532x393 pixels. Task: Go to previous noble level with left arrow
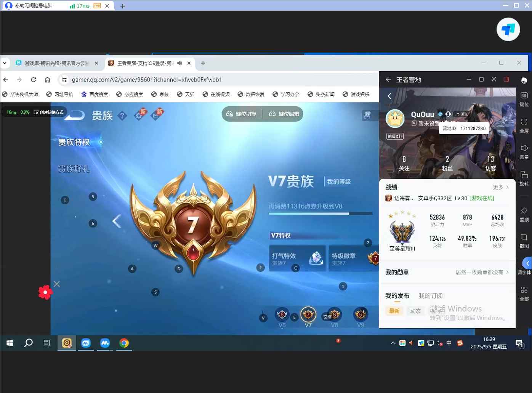[117, 221]
